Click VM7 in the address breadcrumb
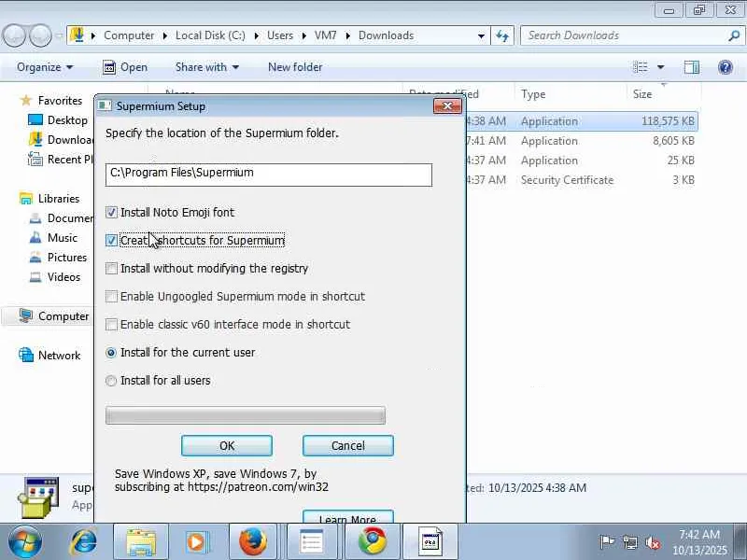The height and width of the screenshot is (560, 747). pyautogui.click(x=325, y=35)
